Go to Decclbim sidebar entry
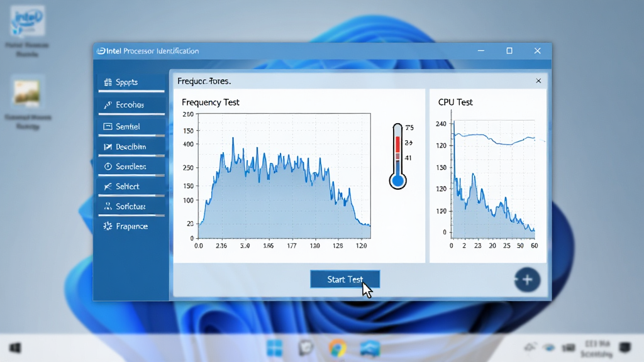The width and height of the screenshot is (644, 362). 131,146
